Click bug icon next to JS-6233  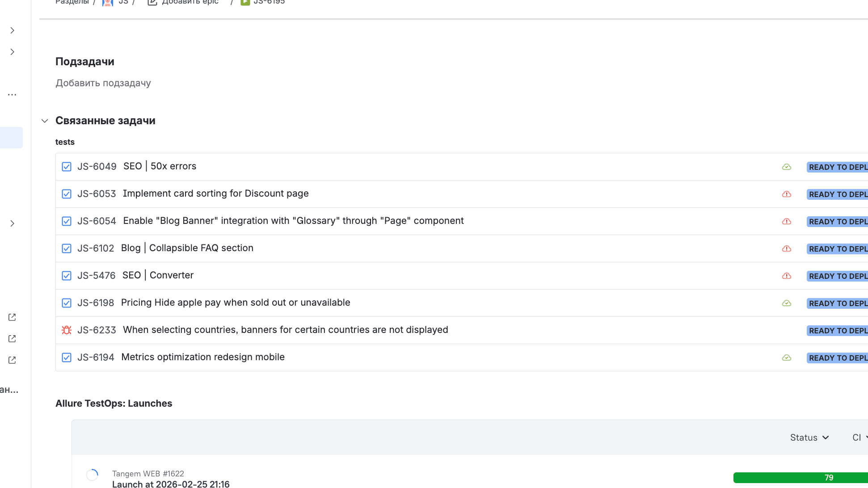point(67,330)
